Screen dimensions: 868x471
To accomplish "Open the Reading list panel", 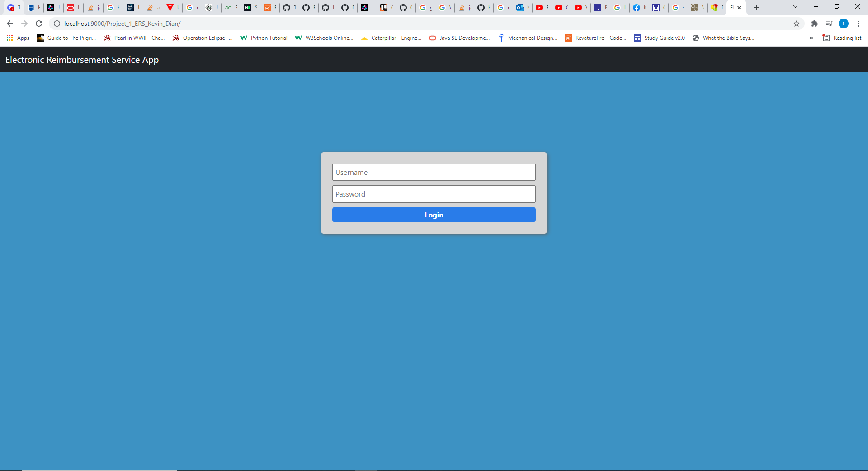I will coord(843,38).
